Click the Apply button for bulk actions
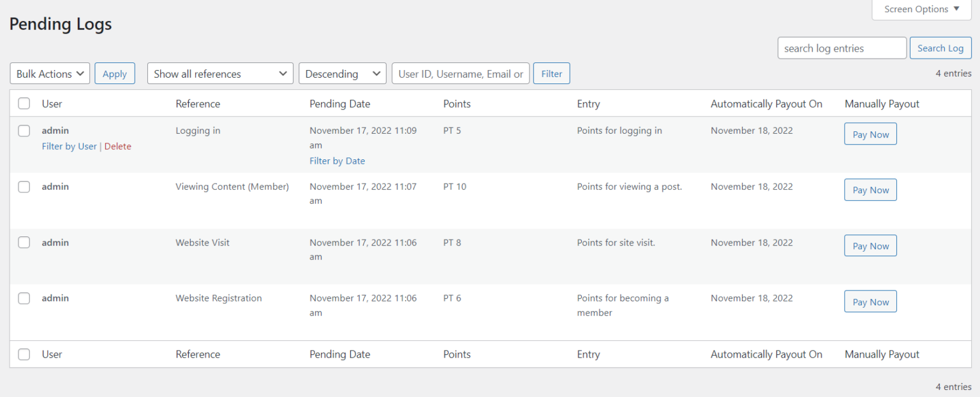980x397 pixels. 114,73
